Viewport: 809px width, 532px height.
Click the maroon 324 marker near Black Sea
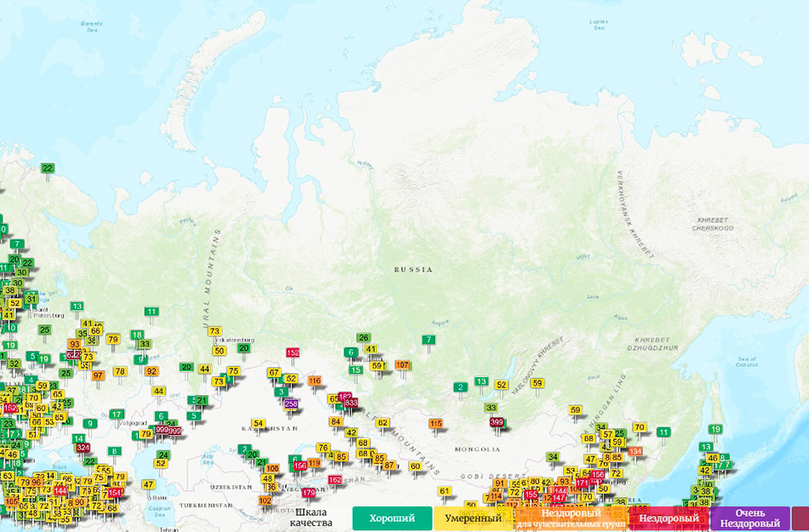pos(83,448)
